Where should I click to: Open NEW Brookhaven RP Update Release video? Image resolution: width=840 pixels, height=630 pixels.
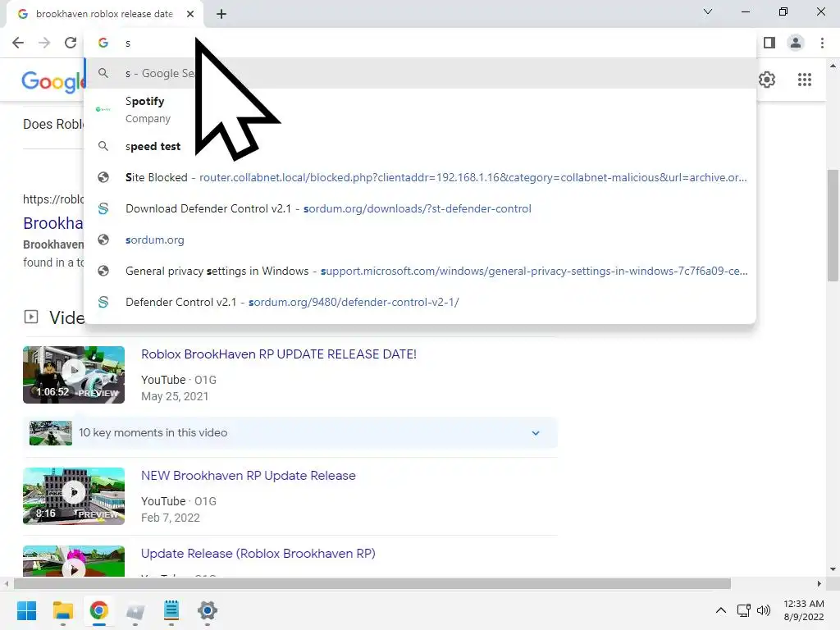click(248, 476)
